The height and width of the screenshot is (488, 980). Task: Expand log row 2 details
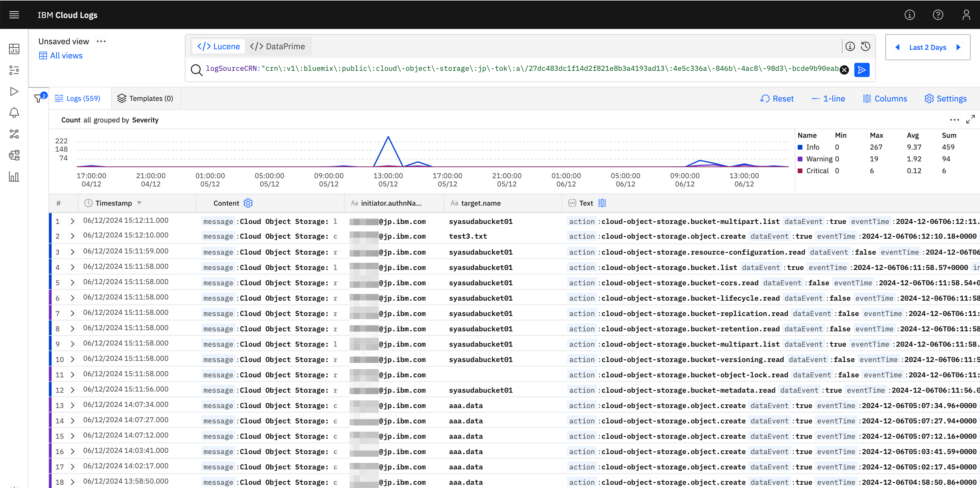72,236
